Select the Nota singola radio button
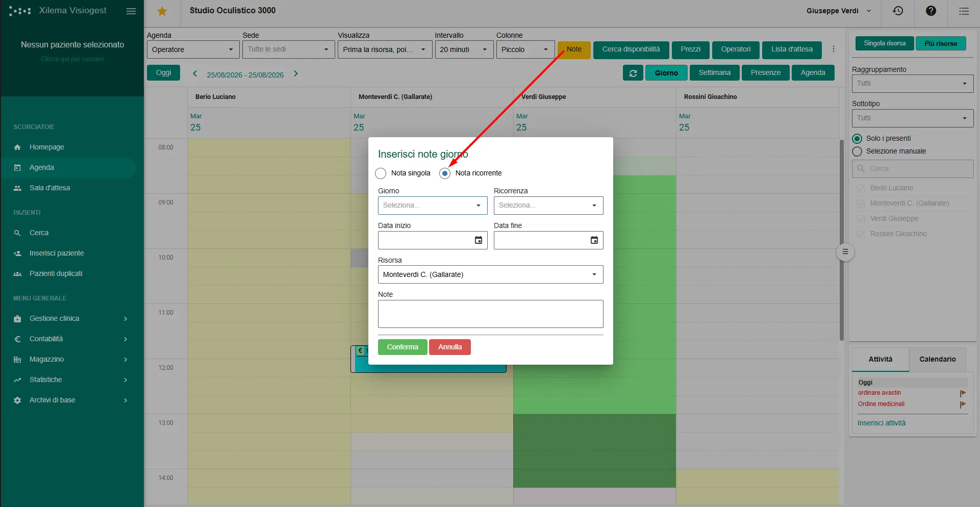 (381, 173)
